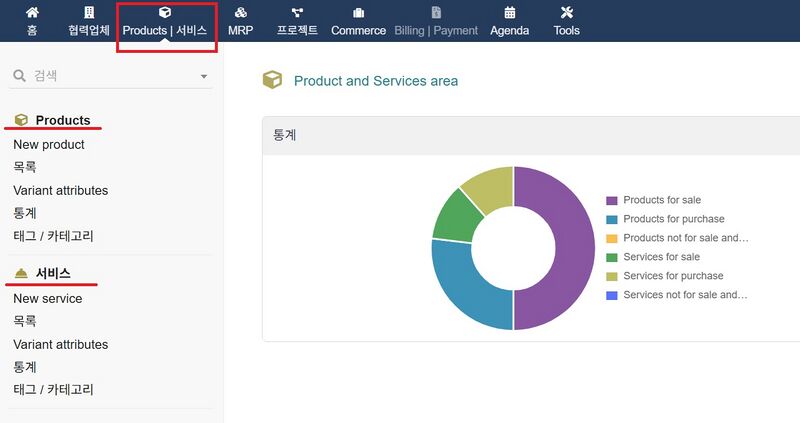Click New product link
The width and height of the screenshot is (800, 423).
coord(49,145)
